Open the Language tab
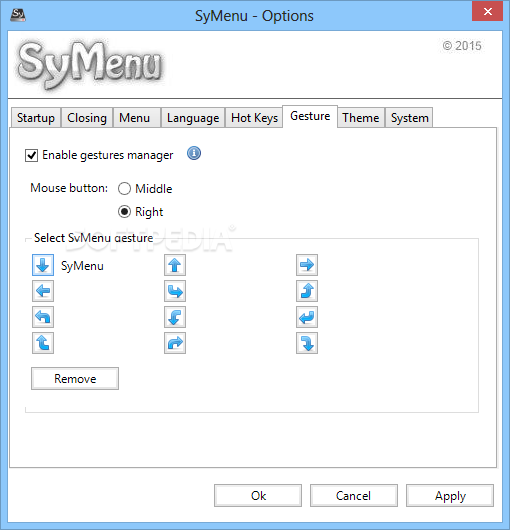This screenshot has width=510, height=530. (x=193, y=118)
